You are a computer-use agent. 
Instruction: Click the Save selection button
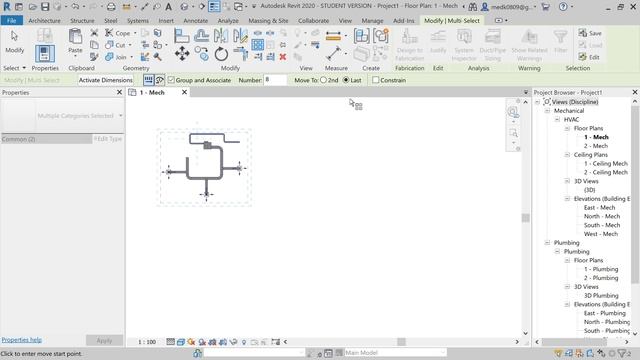coord(590,33)
